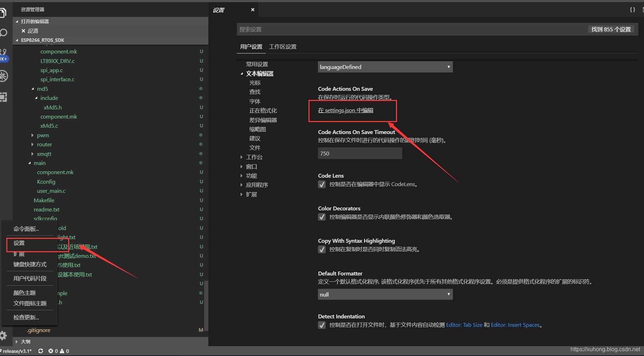Open the Extensions icon in activity bar

(3, 97)
